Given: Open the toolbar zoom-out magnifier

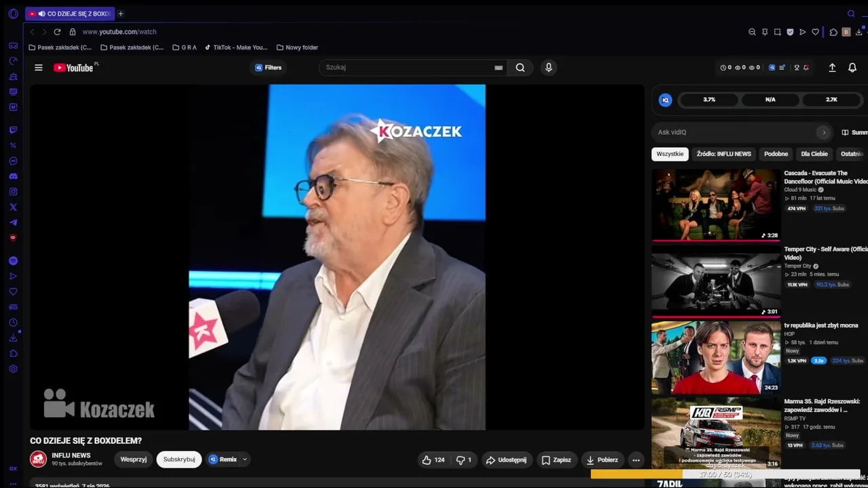Looking at the screenshot, I should click(752, 32).
